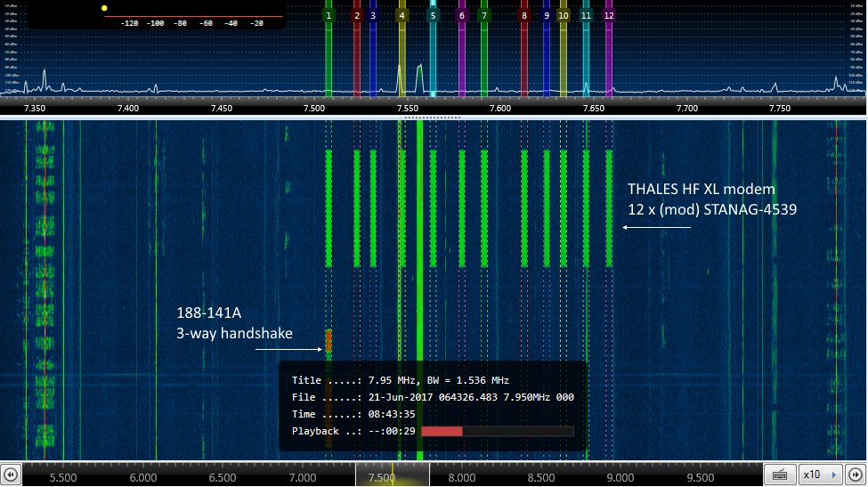Viewport: 868px width, 487px height.
Task: Select receiver marker 1 in the spectrum
Action: click(x=329, y=15)
